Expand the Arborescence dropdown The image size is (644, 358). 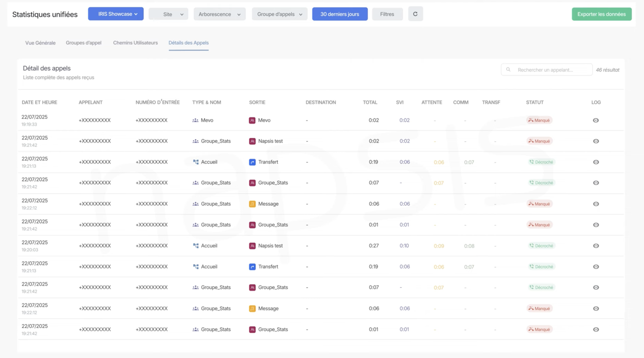[219, 14]
